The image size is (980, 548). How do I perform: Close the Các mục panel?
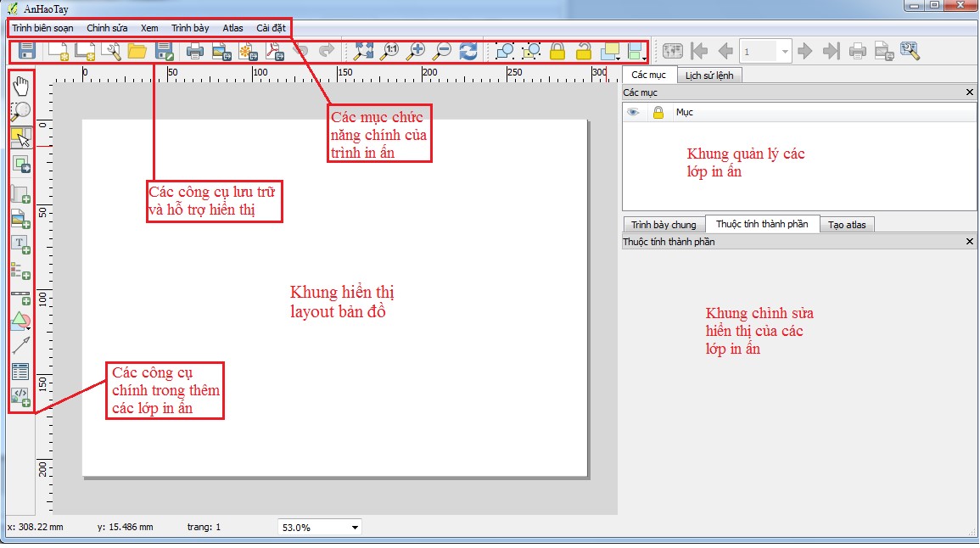click(969, 92)
